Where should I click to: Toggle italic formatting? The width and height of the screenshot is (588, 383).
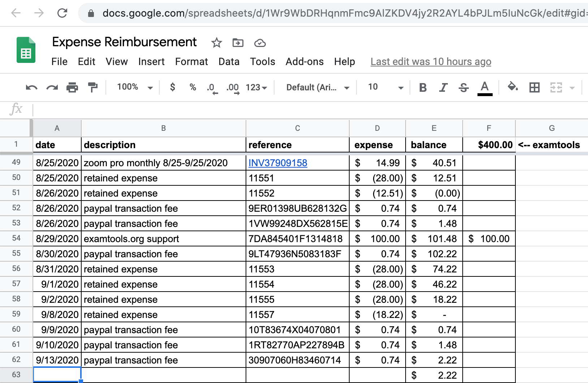(x=443, y=87)
